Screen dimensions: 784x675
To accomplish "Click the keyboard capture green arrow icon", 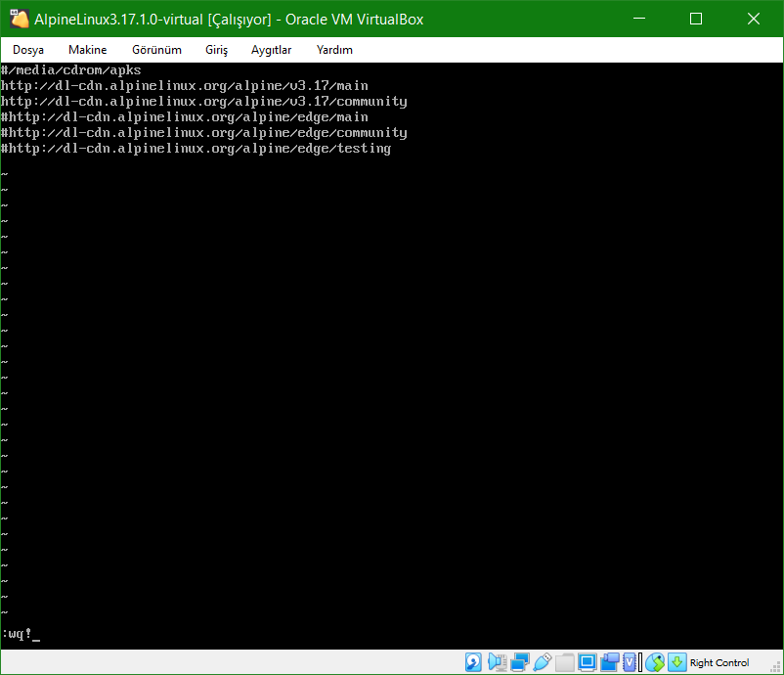I will click(677, 662).
